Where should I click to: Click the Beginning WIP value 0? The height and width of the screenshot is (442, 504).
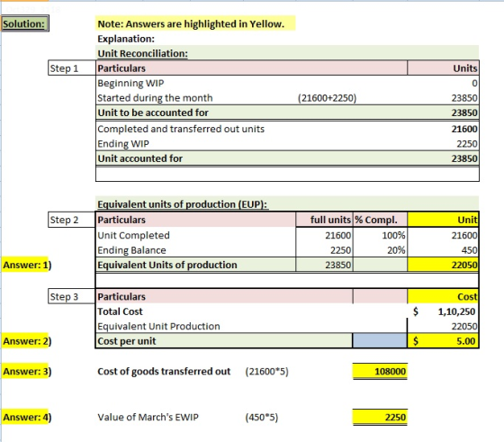click(474, 83)
